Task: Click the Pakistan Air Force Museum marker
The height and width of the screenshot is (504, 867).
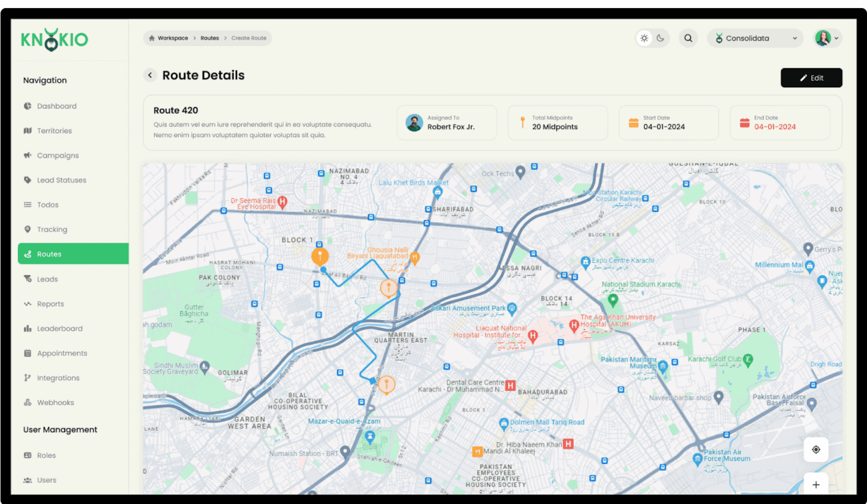Action: coord(698,459)
